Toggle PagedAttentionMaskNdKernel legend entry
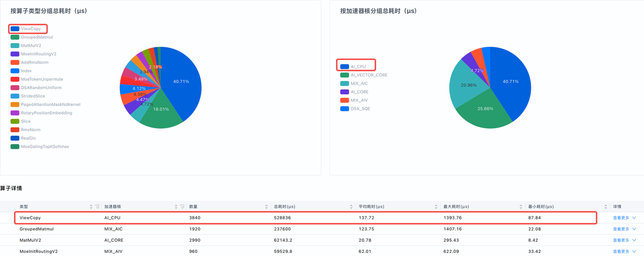 point(45,105)
